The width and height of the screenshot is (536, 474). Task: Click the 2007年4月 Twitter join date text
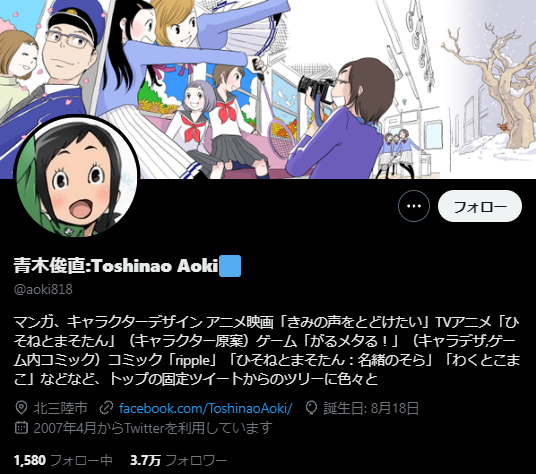[152, 428]
